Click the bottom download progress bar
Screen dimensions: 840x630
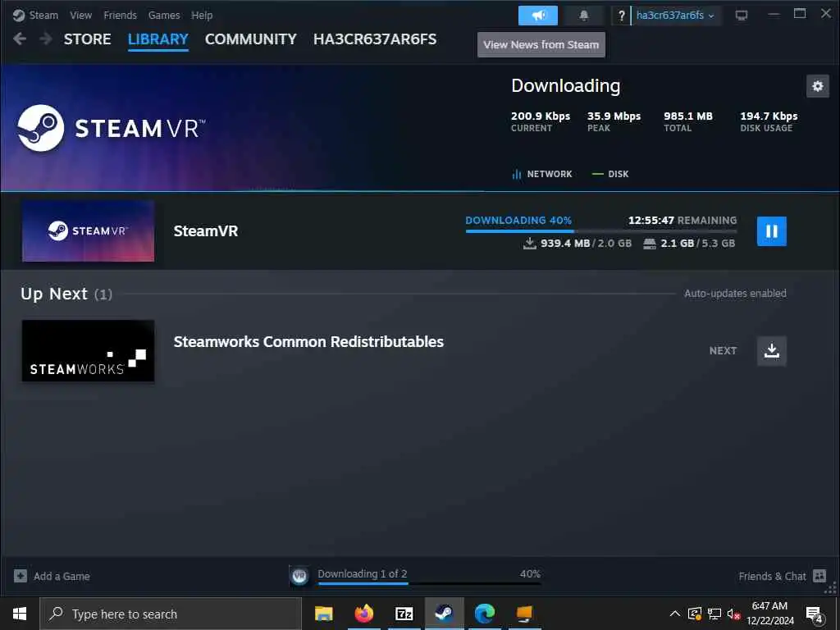tap(429, 583)
